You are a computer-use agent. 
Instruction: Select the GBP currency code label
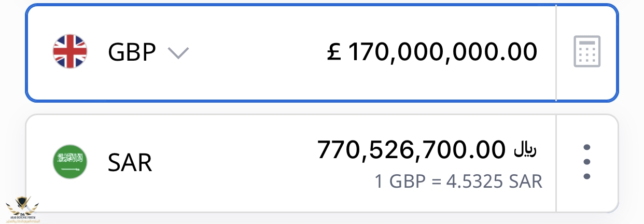[x=132, y=52]
